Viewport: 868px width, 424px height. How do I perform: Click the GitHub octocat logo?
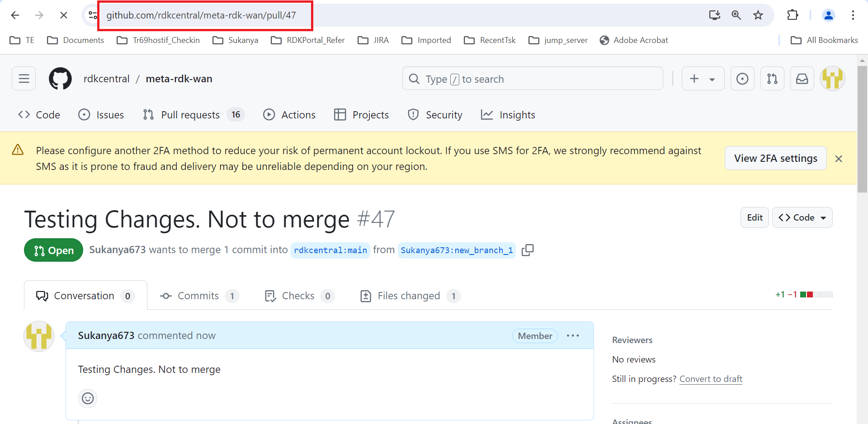(60, 79)
